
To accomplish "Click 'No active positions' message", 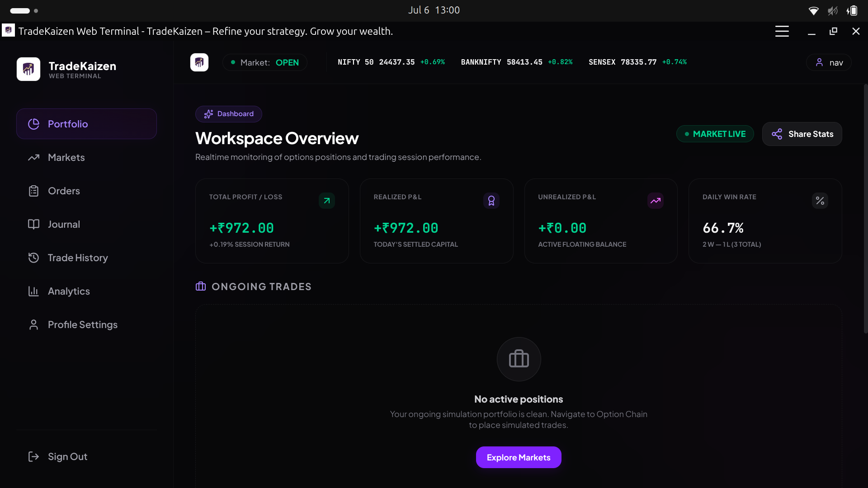I will [519, 399].
